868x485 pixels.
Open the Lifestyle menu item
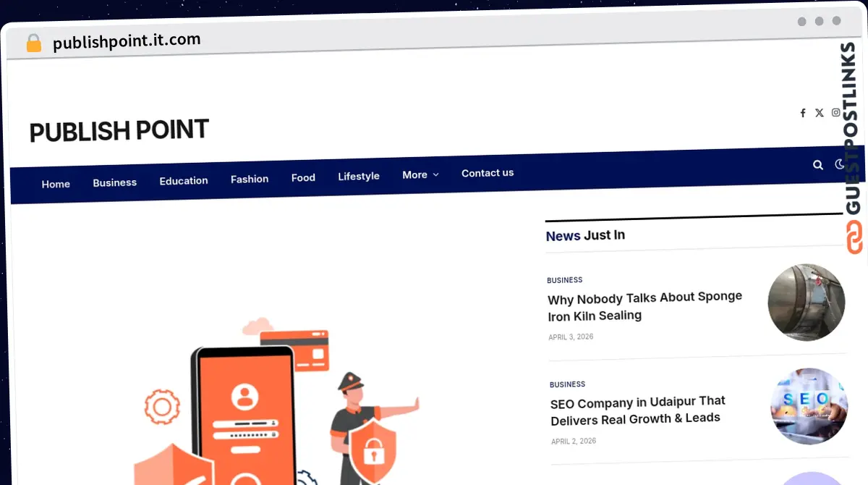click(x=359, y=176)
